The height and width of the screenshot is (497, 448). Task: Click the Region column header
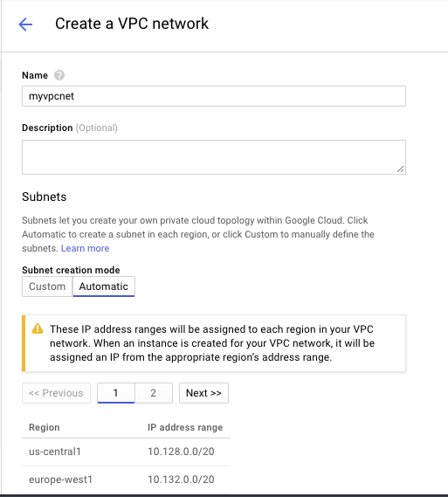pyautogui.click(x=45, y=427)
